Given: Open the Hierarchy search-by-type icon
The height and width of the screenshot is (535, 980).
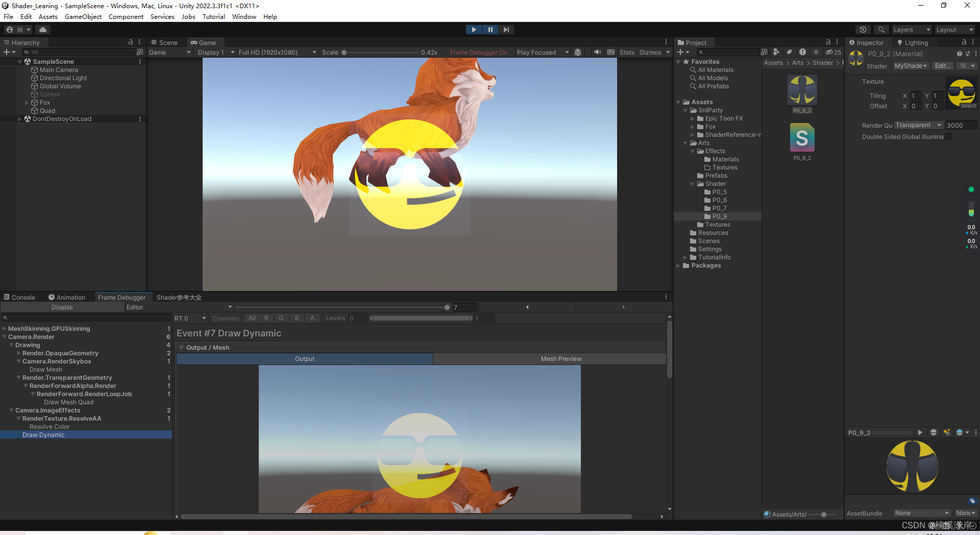Looking at the screenshot, I should click(140, 52).
